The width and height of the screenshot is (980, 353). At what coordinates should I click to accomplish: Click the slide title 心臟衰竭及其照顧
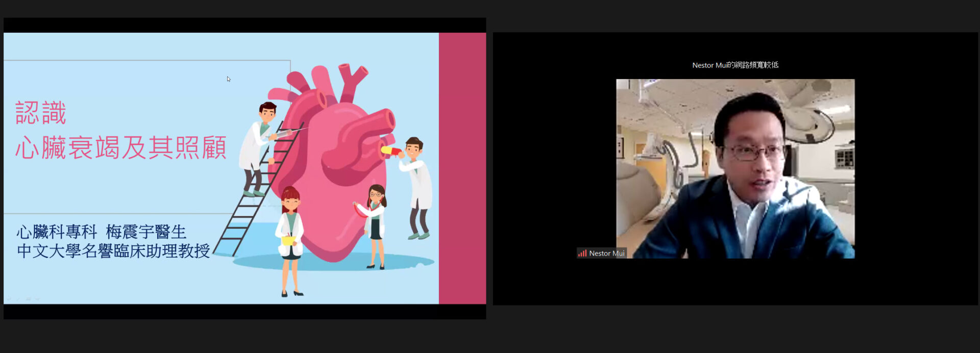[x=121, y=148]
